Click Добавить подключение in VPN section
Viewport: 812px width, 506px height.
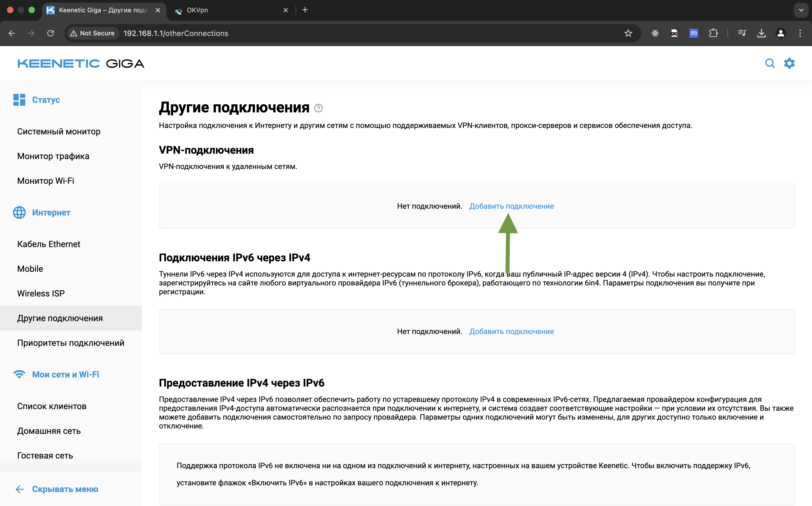click(512, 206)
